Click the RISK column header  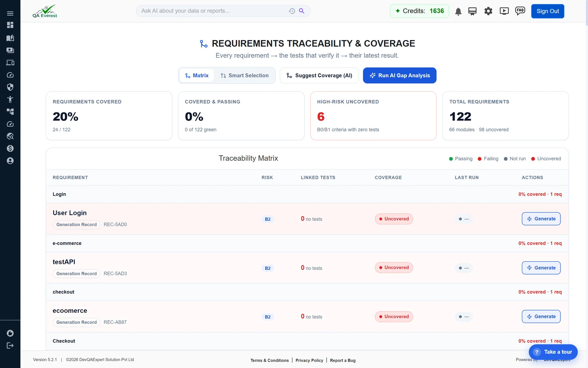267,177
